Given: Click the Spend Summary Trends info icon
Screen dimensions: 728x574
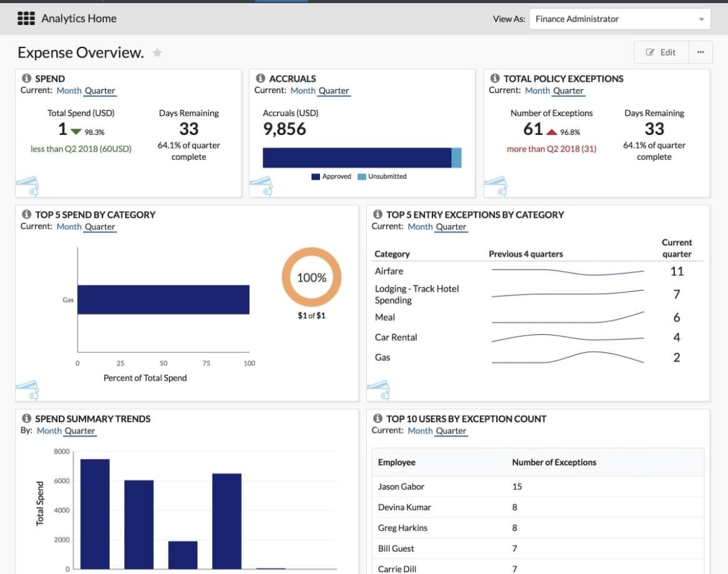Looking at the screenshot, I should tap(26, 418).
